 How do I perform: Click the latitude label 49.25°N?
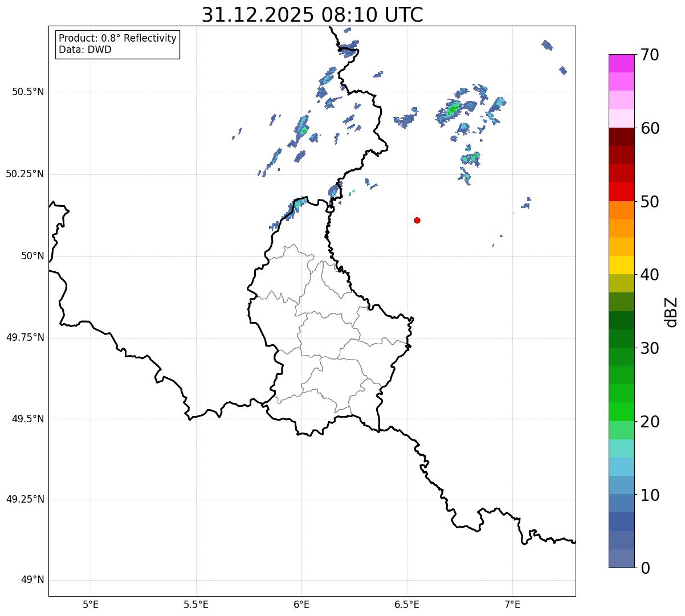[25, 500]
